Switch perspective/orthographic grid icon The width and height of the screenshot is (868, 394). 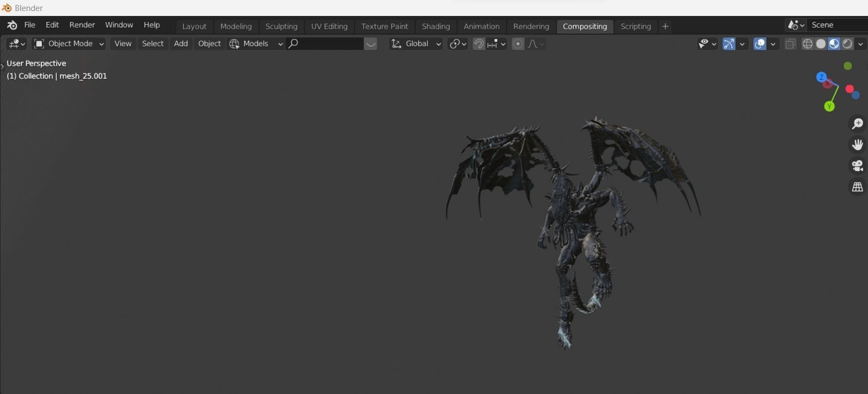pos(858,187)
